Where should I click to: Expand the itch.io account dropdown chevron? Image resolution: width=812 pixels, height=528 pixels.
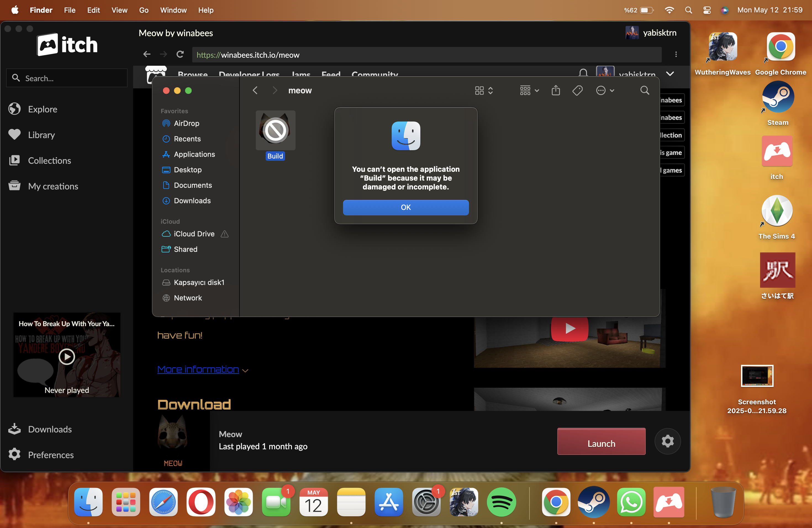tap(670, 74)
